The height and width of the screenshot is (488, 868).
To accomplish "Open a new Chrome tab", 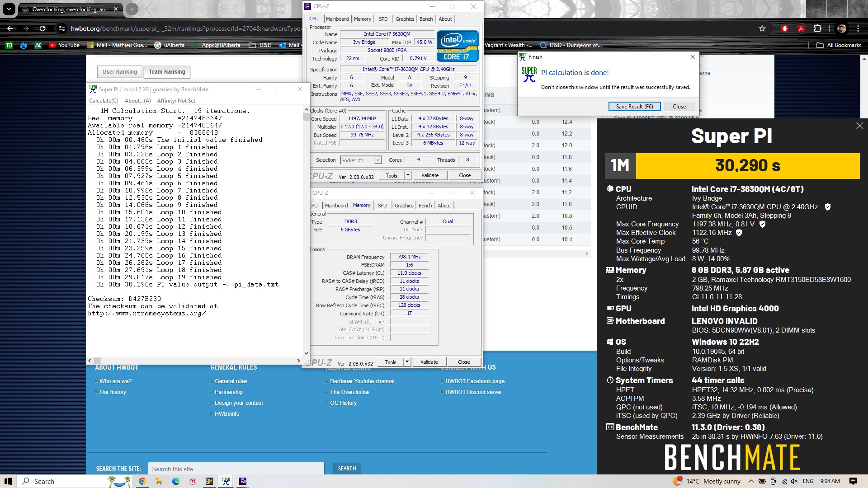I will (132, 9).
